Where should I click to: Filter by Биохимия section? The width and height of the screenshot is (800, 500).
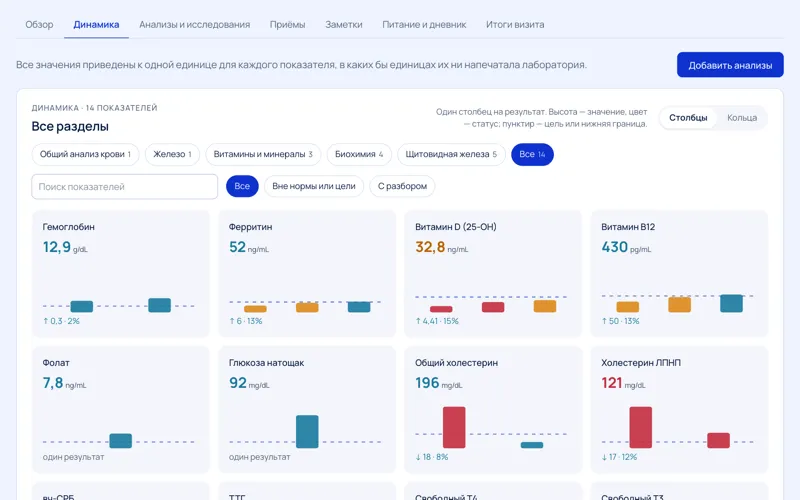click(x=359, y=154)
